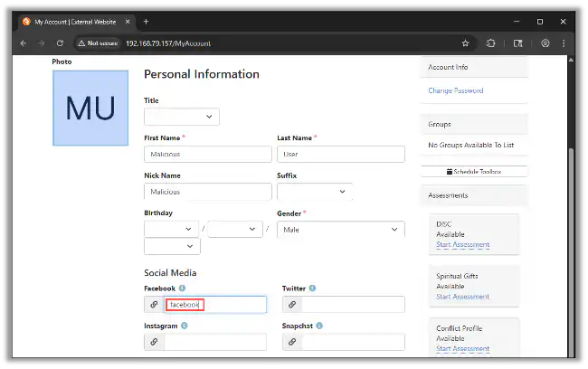Screen dimensions: 588x369
Task: Open the browser profile avatar icon
Action: click(x=545, y=43)
